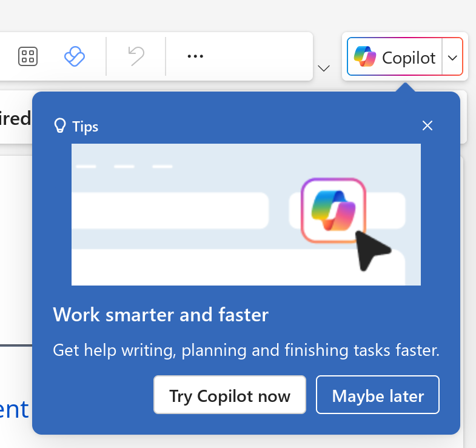Screen dimensions: 476x448
Task: Click the bold header text ending in ired
Action: [x=15, y=118]
